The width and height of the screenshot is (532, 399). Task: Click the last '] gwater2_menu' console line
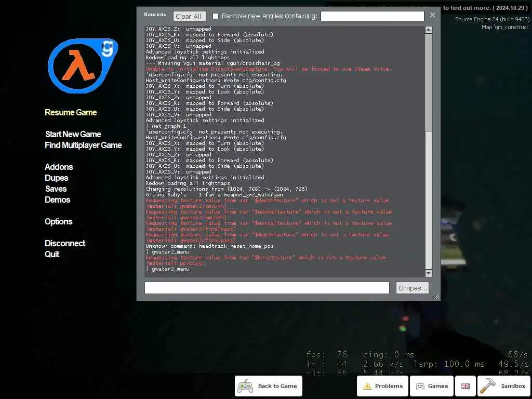pyautogui.click(x=167, y=269)
